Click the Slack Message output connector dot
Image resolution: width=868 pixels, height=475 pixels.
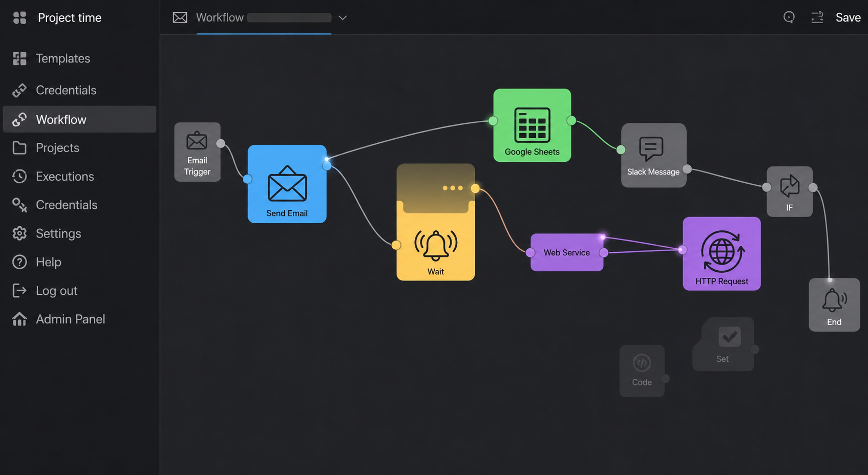687,169
